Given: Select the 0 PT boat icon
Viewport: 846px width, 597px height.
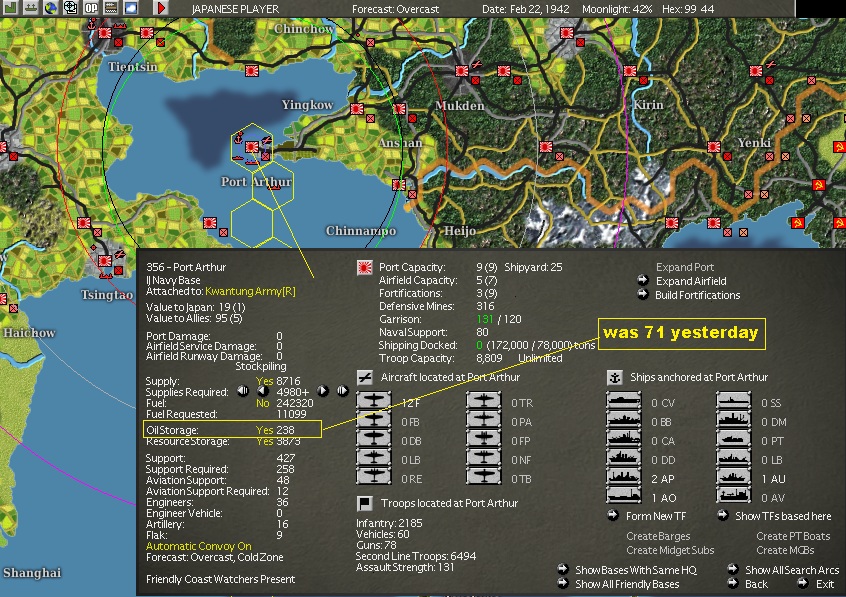Looking at the screenshot, I should [734, 440].
